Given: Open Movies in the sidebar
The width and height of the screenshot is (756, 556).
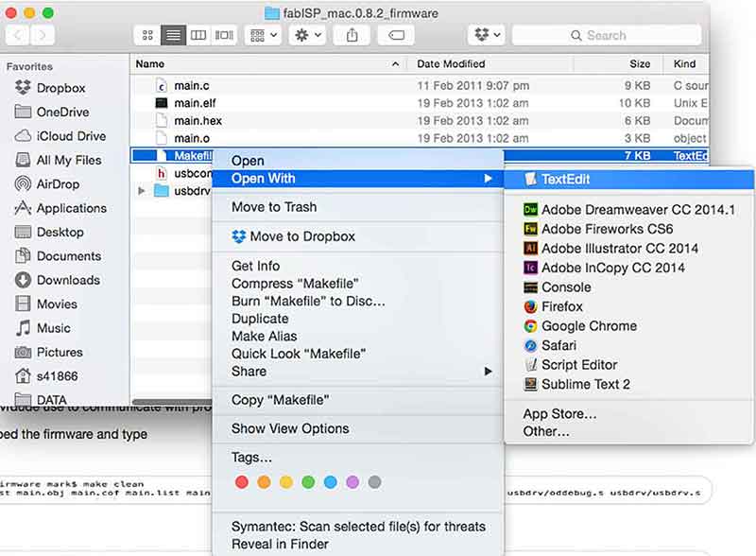Looking at the screenshot, I should coord(45,304).
